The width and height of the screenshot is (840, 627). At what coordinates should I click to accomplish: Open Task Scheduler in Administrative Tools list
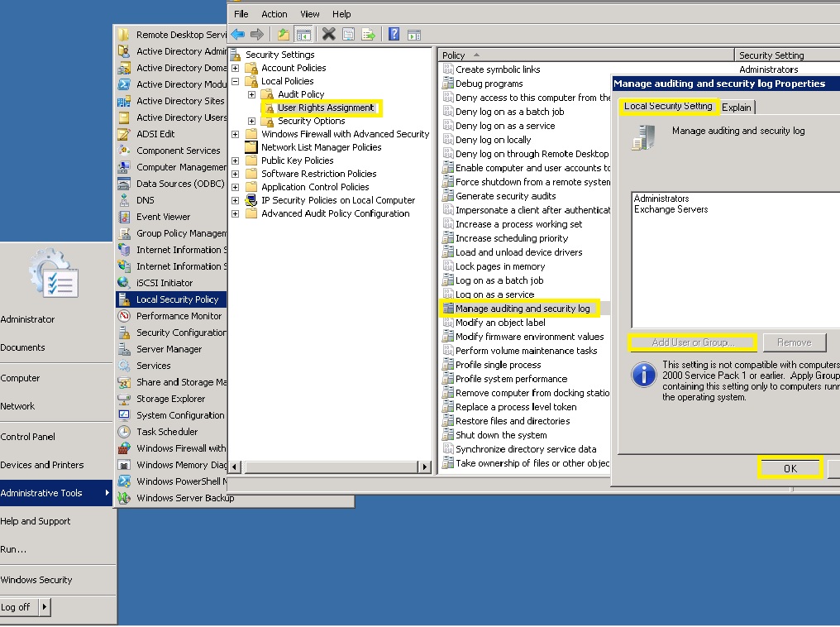click(x=166, y=432)
